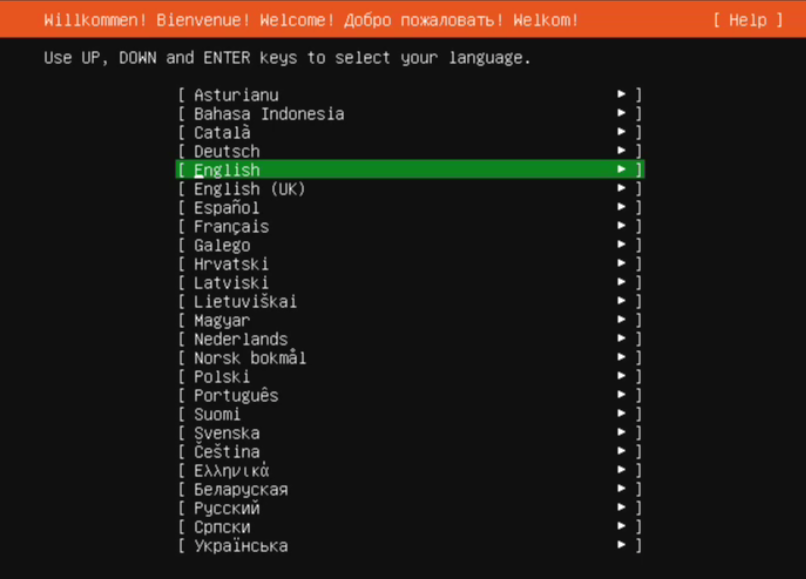Click the arrow beside Español
The image size is (806, 579).
(621, 206)
